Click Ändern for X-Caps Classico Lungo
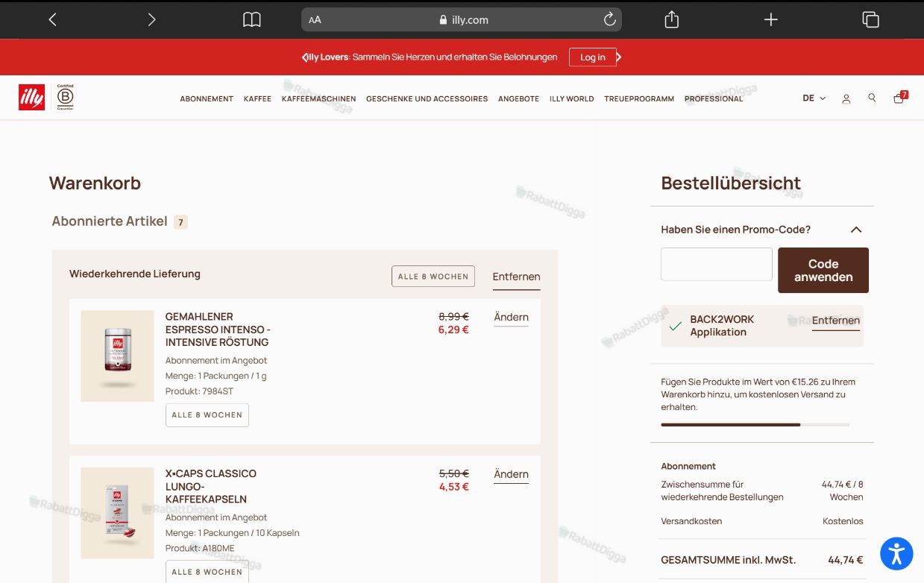924x583 pixels. pyautogui.click(x=511, y=475)
